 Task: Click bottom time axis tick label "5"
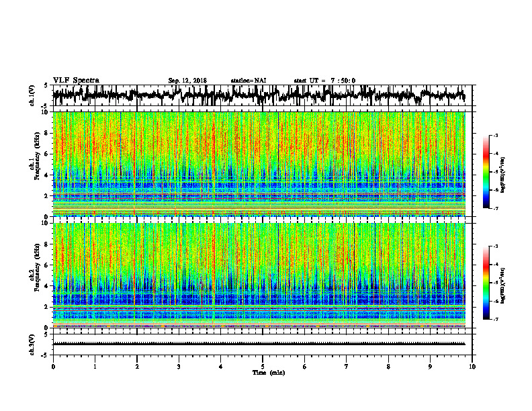(263, 367)
